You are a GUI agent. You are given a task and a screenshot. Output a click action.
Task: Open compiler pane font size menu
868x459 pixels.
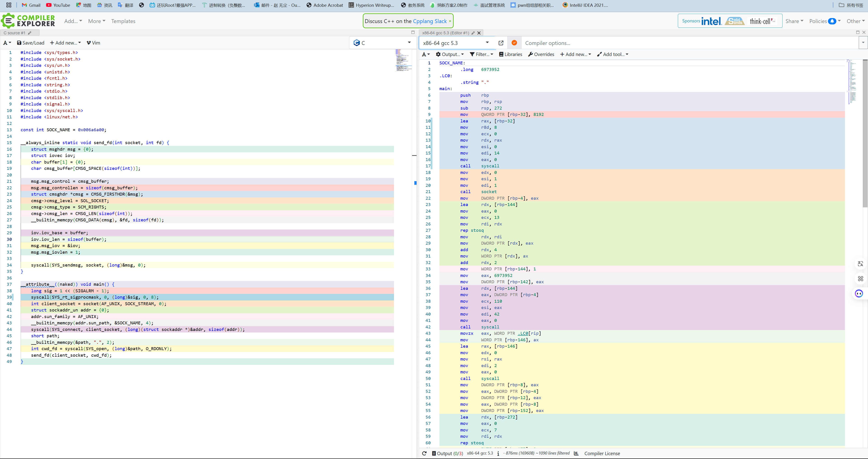click(x=426, y=54)
